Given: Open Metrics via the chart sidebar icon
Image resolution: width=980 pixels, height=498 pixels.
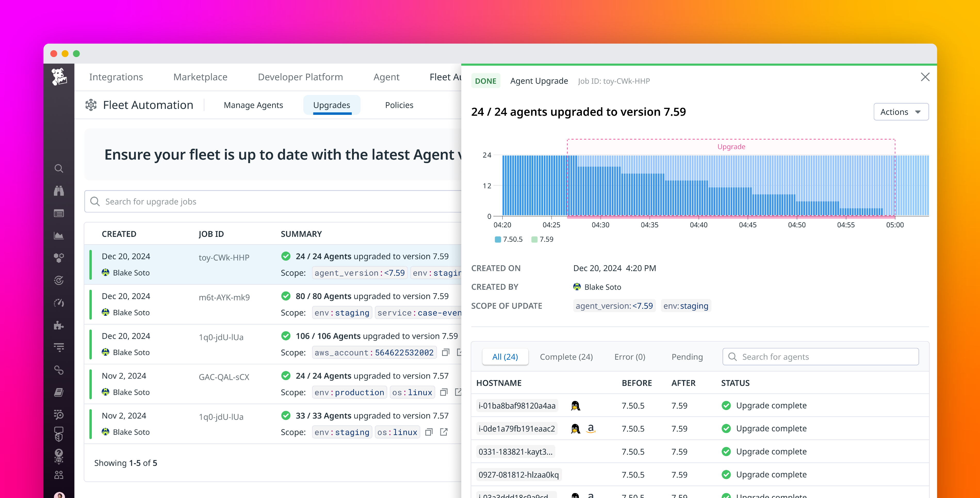Looking at the screenshot, I should pos(59,235).
